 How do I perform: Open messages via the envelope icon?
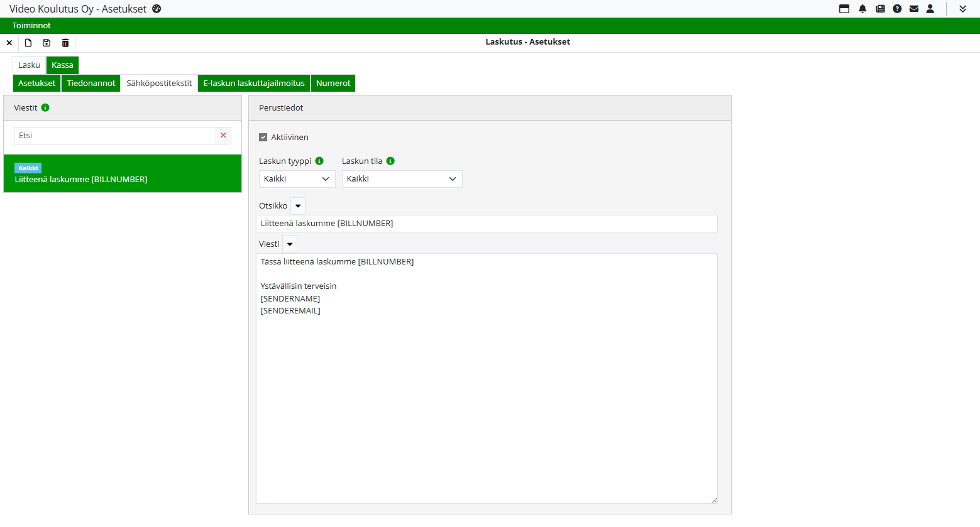pos(914,9)
